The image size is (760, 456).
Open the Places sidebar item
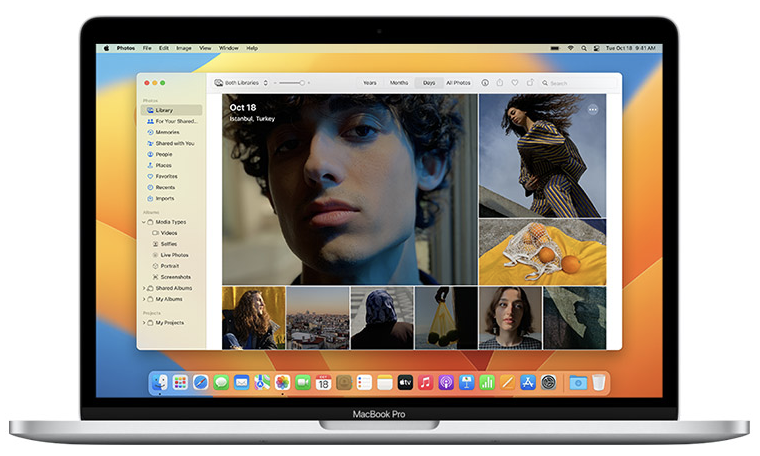(x=164, y=165)
